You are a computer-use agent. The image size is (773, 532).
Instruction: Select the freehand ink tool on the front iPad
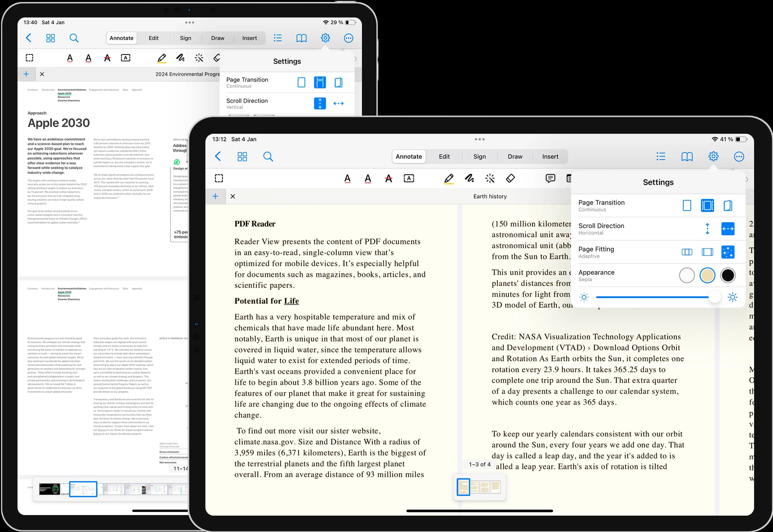[470, 178]
